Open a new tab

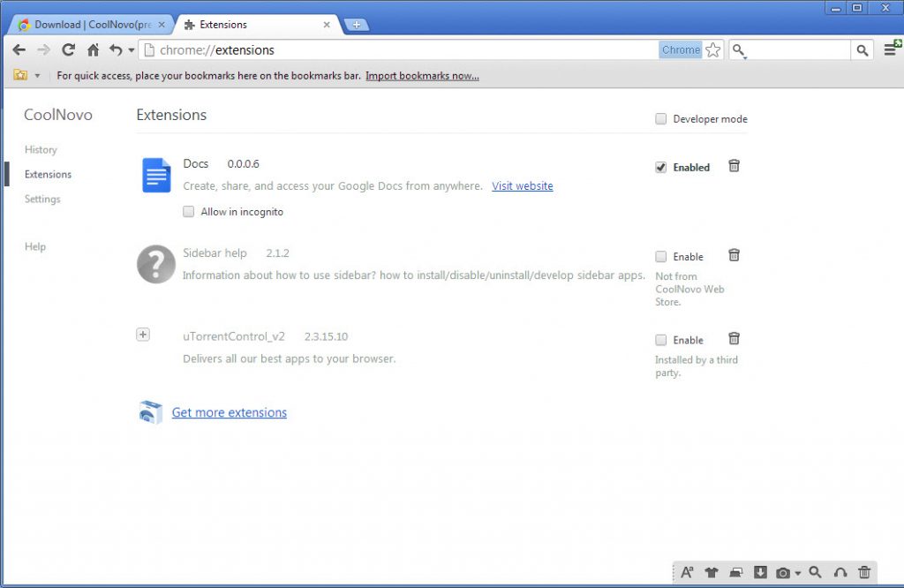[357, 25]
